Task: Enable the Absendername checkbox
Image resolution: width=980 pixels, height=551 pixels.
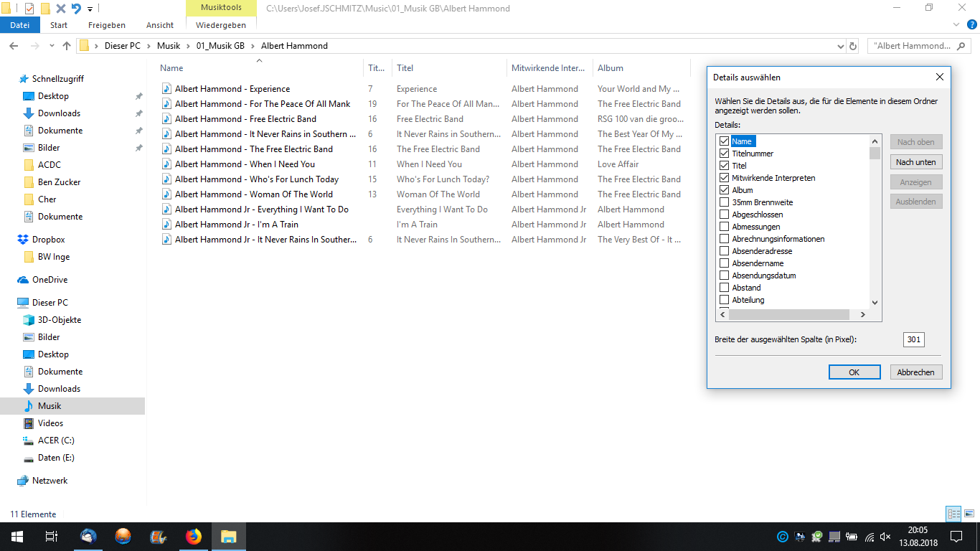Action: click(725, 263)
